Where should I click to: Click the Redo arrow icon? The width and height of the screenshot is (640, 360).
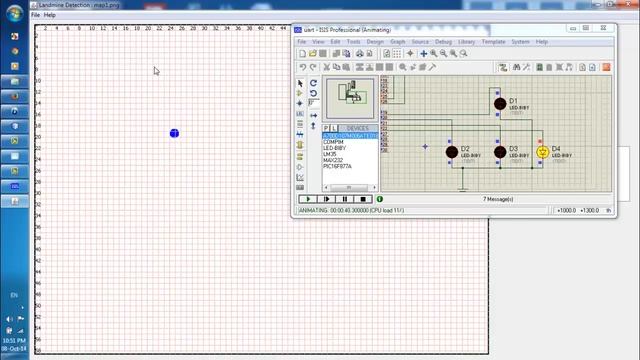coord(313,67)
